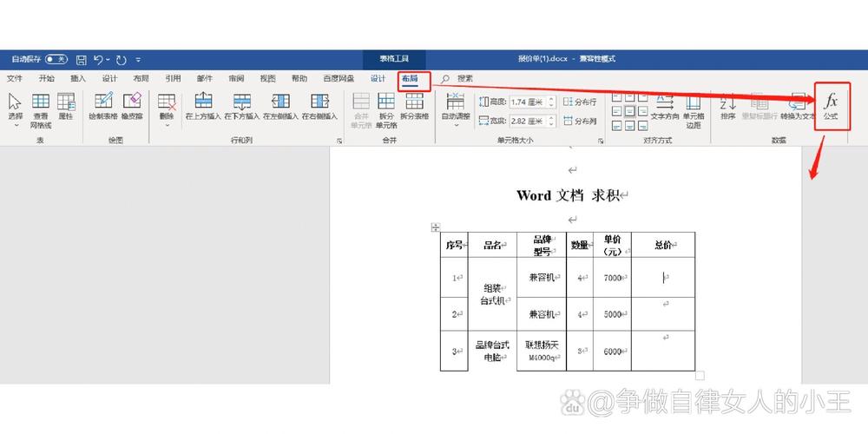Image resolution: width=868 pixels, height=434 pixels.
Task: Select the Draw Table (绘制表格) tool
Action: (103, 106)
